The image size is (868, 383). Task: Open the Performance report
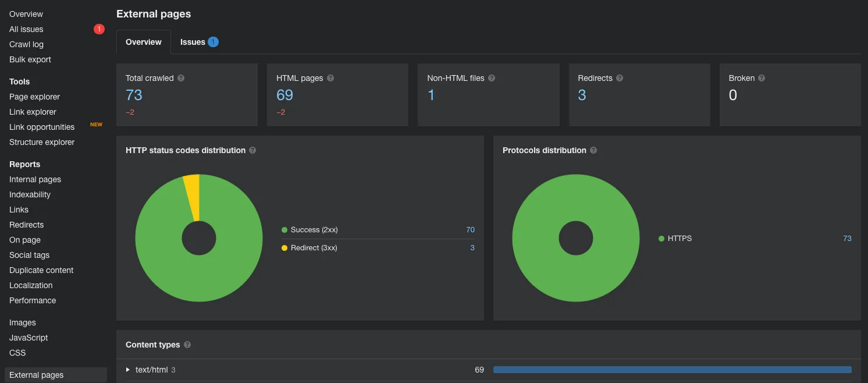(33, 300)
